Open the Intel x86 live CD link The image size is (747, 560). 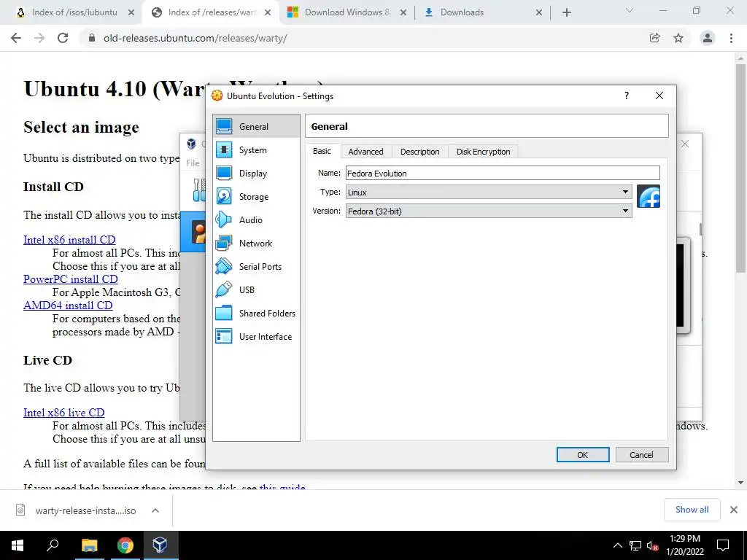pos(64,413)
